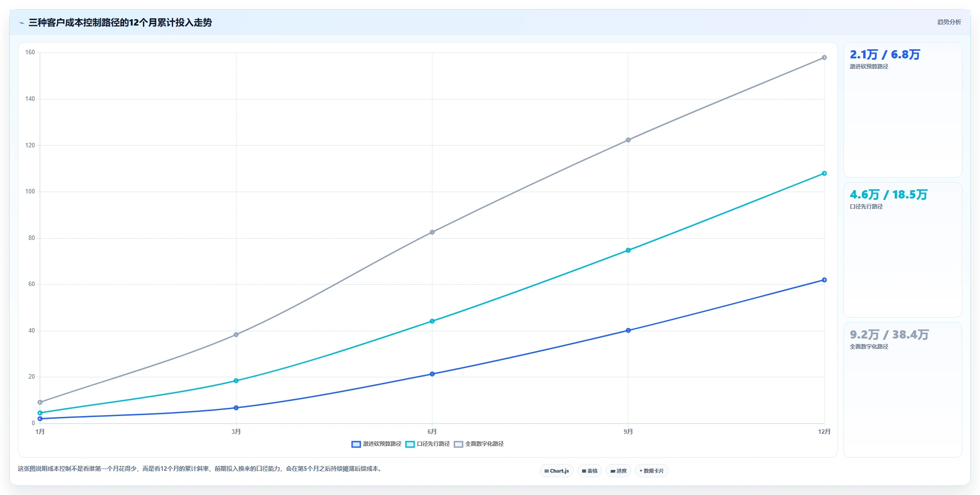
Task: Select the 4.6万 / 18.5万 stat card
Action: pyautogui.click(x=902, y=250)
